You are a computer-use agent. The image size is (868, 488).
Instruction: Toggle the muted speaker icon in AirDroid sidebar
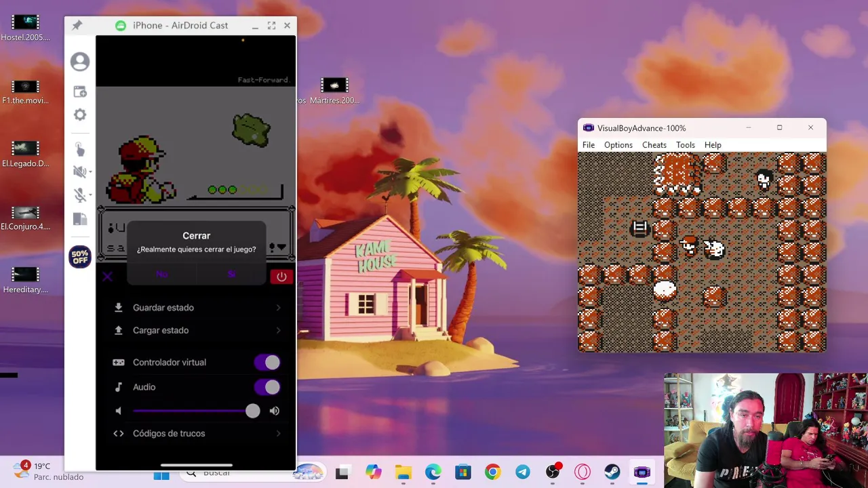pos(79,172)
